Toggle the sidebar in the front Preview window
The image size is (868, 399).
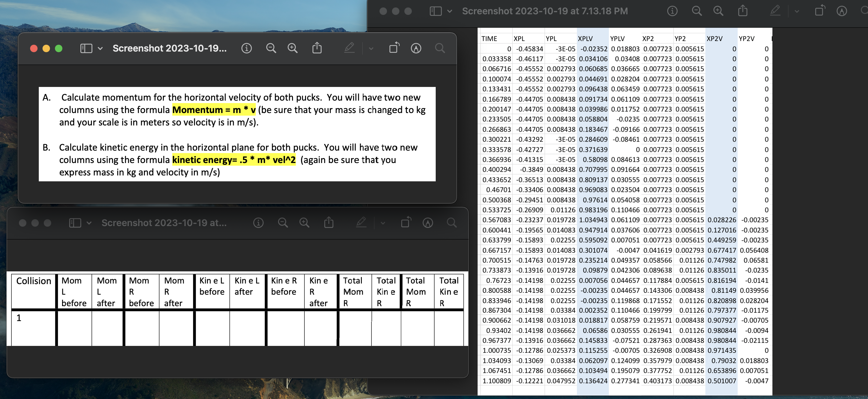pos(86,48)
